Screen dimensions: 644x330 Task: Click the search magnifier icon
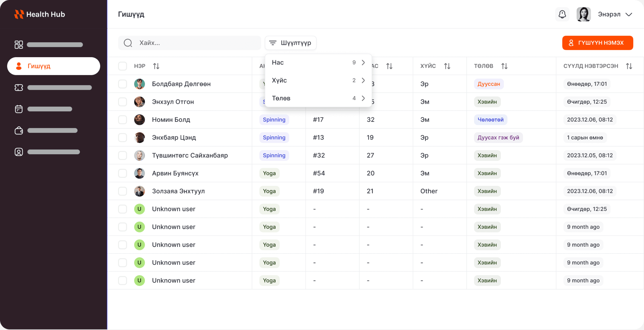(128, 43)
